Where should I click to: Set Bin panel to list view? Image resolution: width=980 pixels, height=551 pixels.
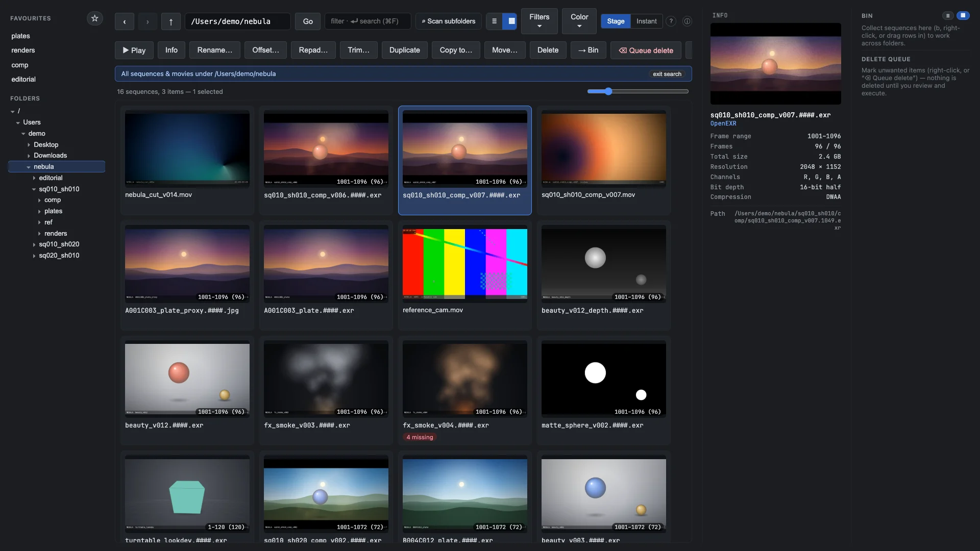pos(948,16)
